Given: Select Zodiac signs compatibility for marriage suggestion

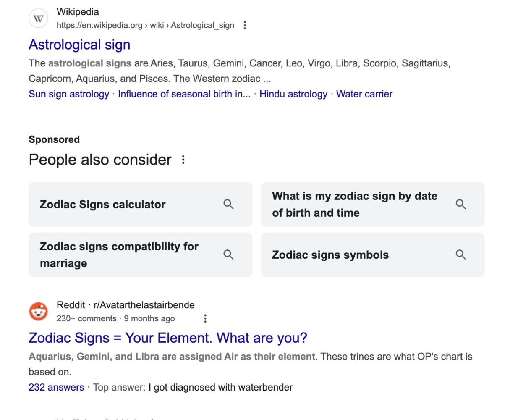Looking at the screenshot, I should pos(141,255).
